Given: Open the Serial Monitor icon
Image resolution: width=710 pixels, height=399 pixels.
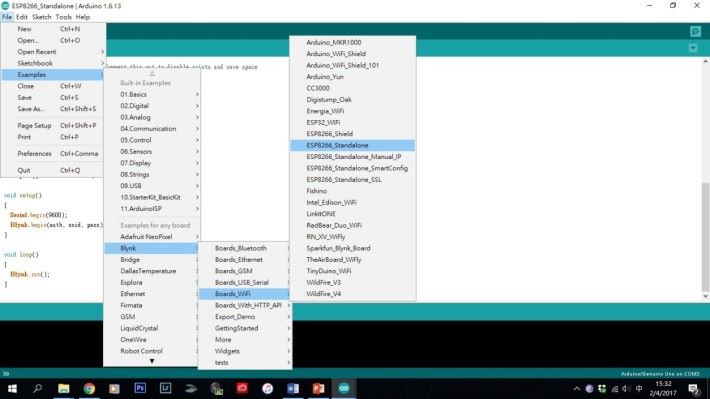Looking at the screenshot, I should 696,31.
